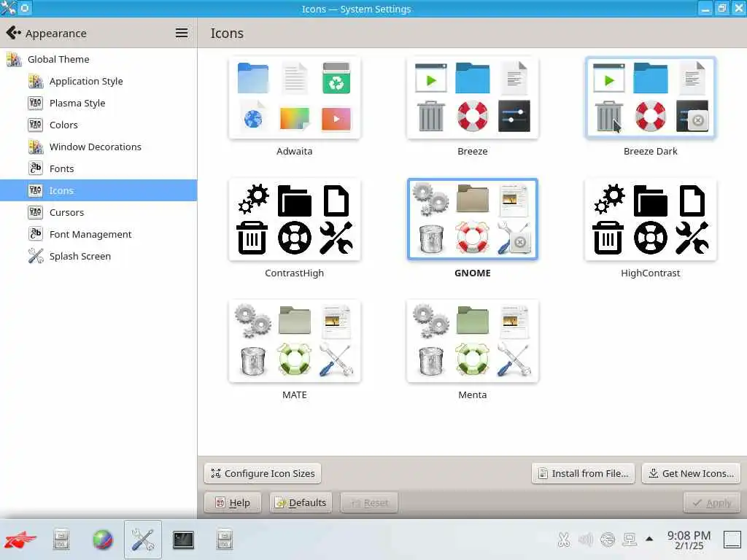This screenshot has height=560, width=747.
Task: Click the globe updates tray icon
Action: [x=608, y=540]
